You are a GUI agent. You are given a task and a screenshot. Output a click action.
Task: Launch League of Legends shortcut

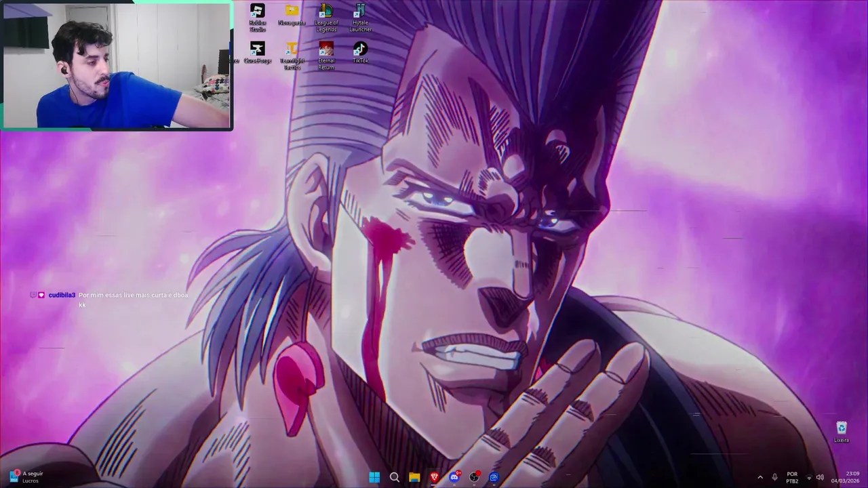pos(326,18)
